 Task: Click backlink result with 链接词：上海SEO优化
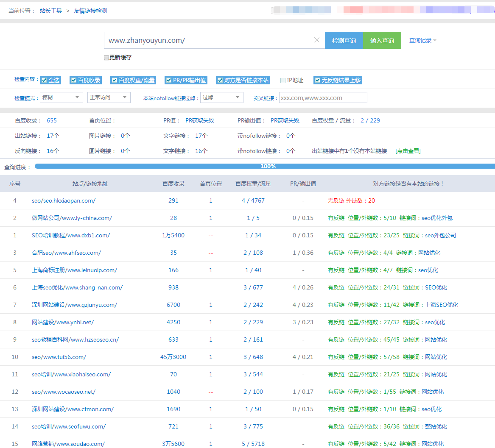pos(393,305)
